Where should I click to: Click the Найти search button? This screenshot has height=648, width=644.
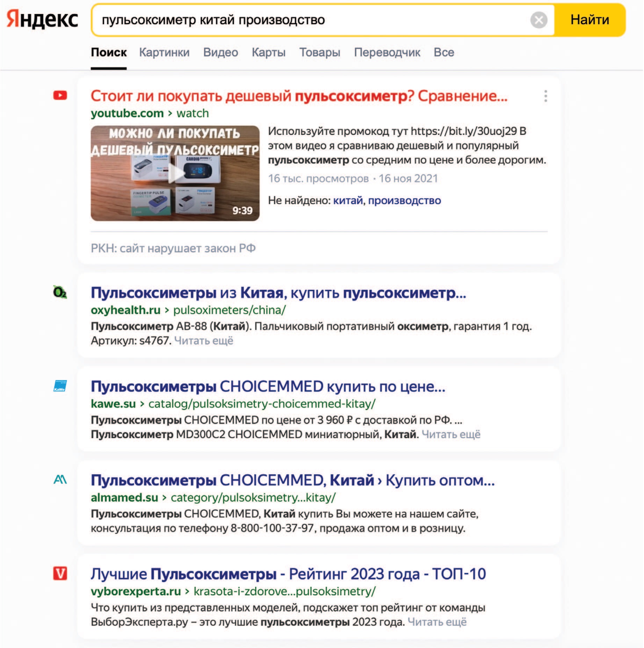click(589, 20)
